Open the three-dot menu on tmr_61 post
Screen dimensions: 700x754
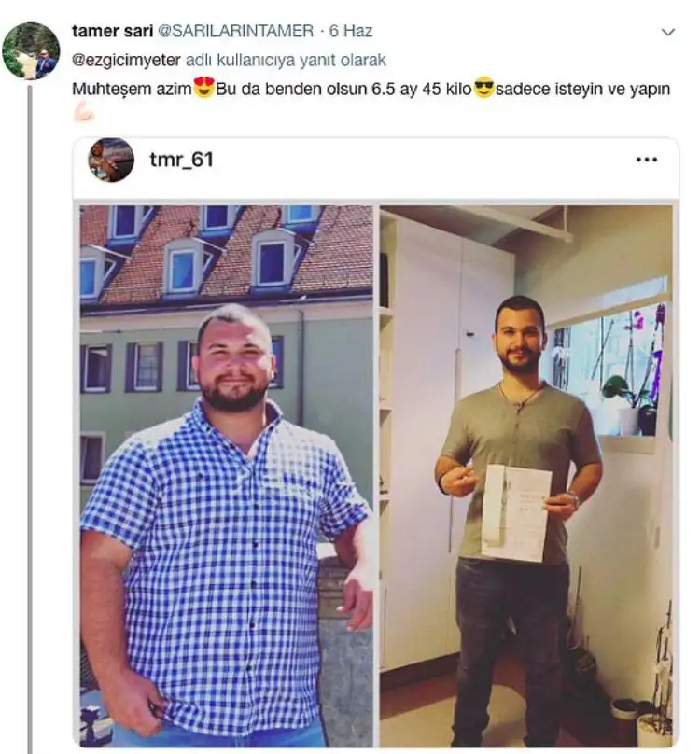647,160
